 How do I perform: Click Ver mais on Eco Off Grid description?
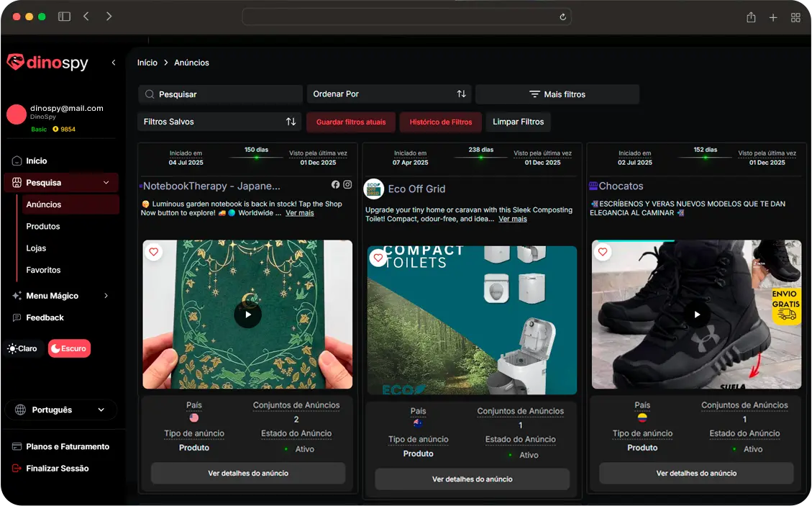(x=513, y=219)
